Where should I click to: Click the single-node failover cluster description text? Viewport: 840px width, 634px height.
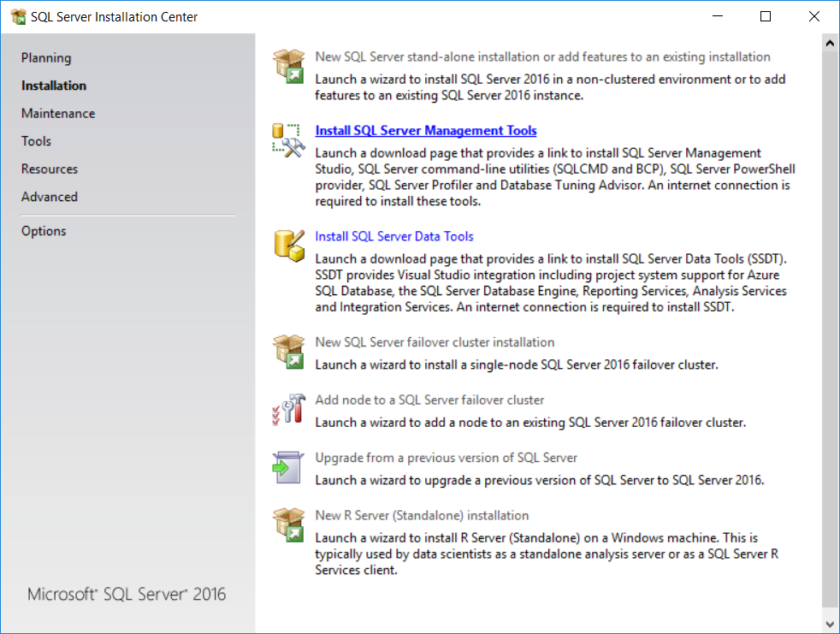pyautogui.click(x=517, y=365)
